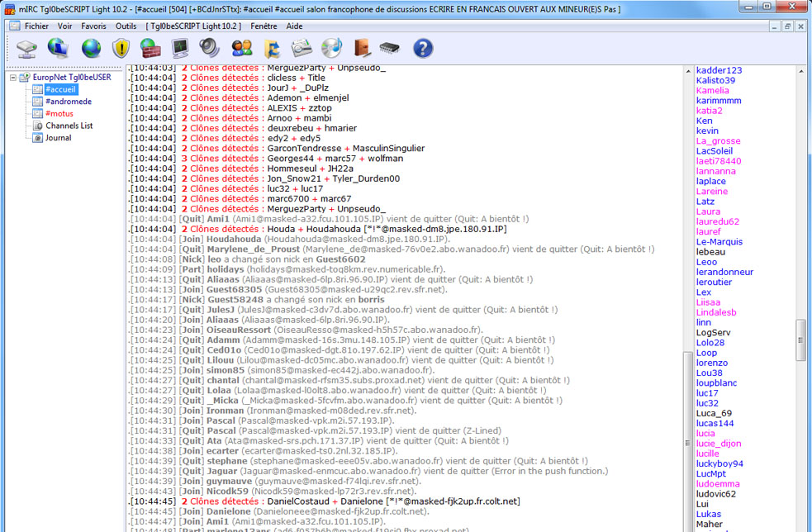Click the nick list scrollbar thumb
The width and height of the screenshot is (812, 532).
tap(800, 340)
